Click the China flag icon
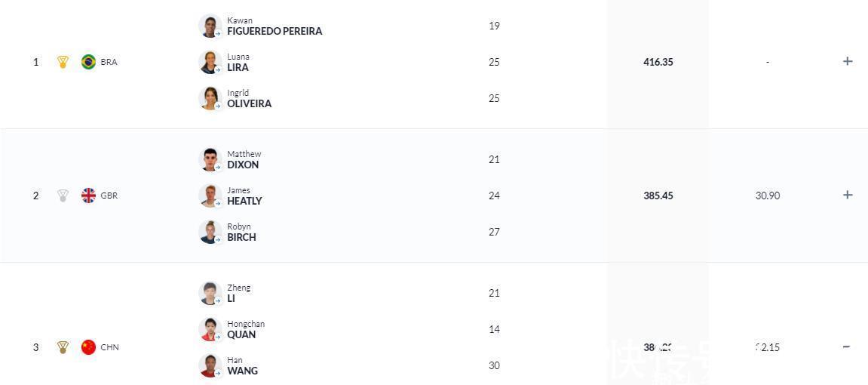 point(88,347)
